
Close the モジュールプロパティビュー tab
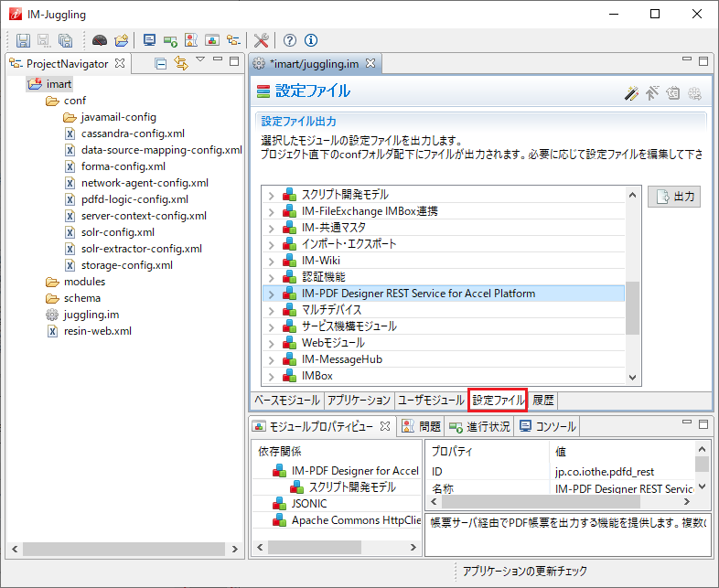tap(385, 426)
